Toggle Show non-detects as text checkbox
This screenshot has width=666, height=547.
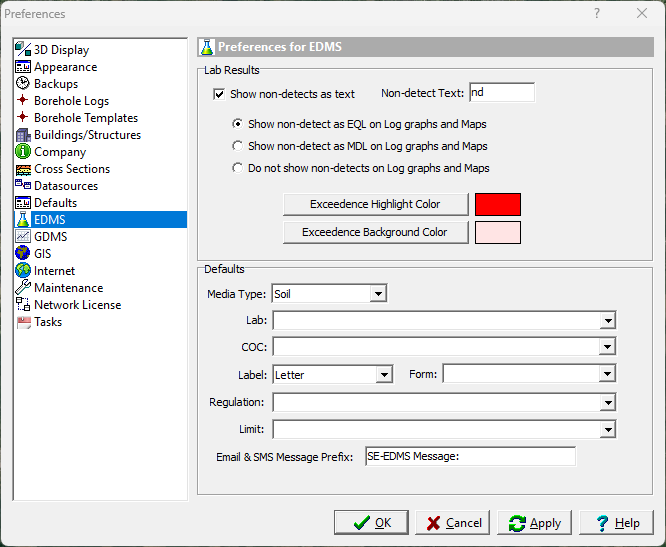point(219,94)
